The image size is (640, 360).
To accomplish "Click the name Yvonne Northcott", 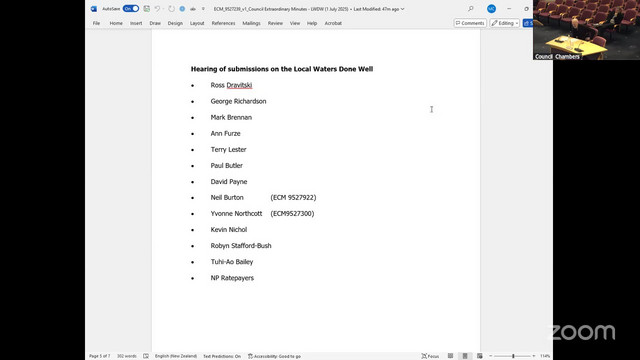I will [x=236, y=213].
